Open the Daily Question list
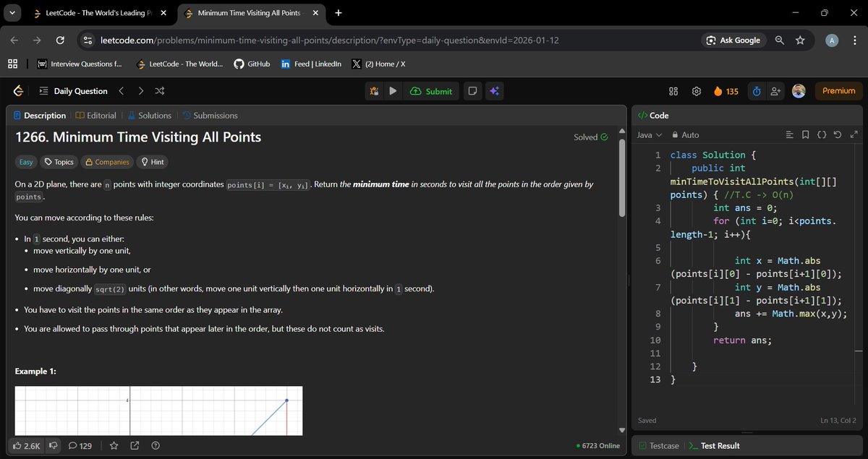 [x=72, y=91]
